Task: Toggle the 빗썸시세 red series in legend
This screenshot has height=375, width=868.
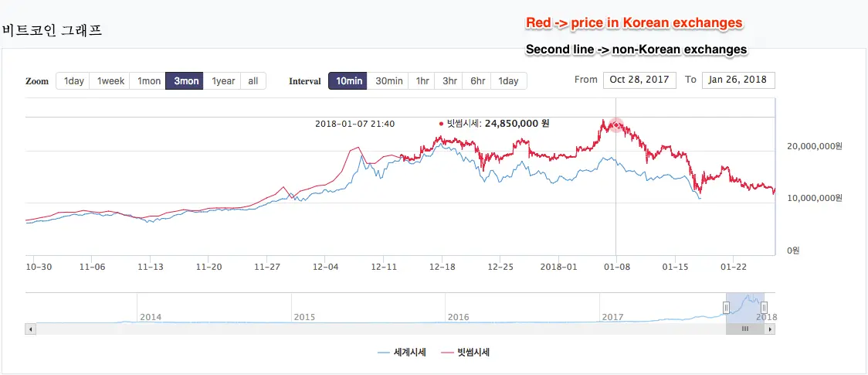Action: (466, 353)
